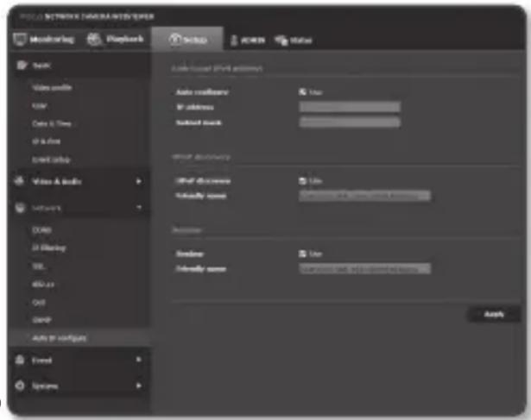Open the Basic menu section

coord(80,65)
